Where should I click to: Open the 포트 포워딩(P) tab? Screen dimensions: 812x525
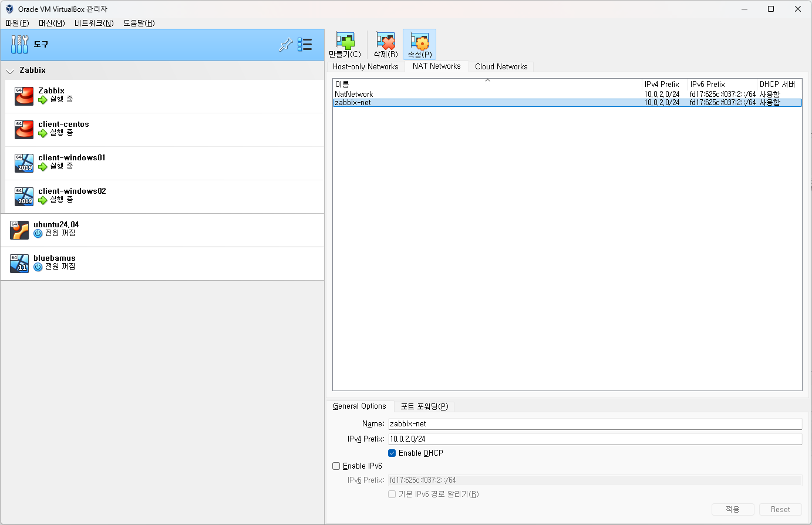pyautogui.click(x=424, y=406)
